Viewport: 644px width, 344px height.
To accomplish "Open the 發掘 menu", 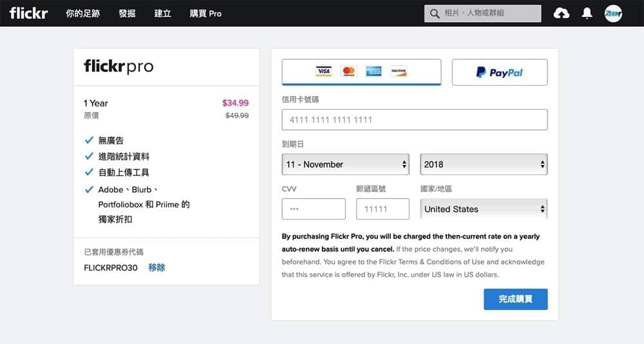I will [127, 14].
